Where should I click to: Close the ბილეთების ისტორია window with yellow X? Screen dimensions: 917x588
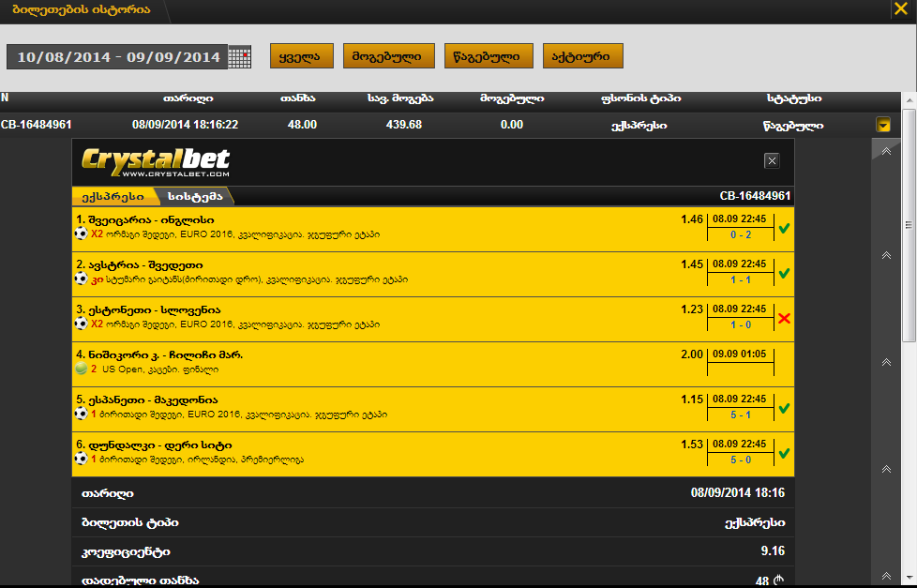(901, 8)
